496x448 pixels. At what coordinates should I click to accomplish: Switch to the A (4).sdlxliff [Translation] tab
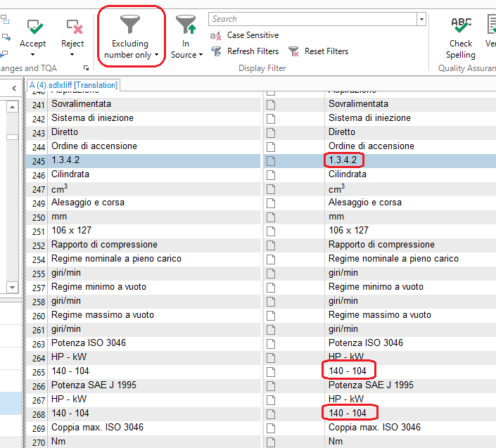coord(73,85)
